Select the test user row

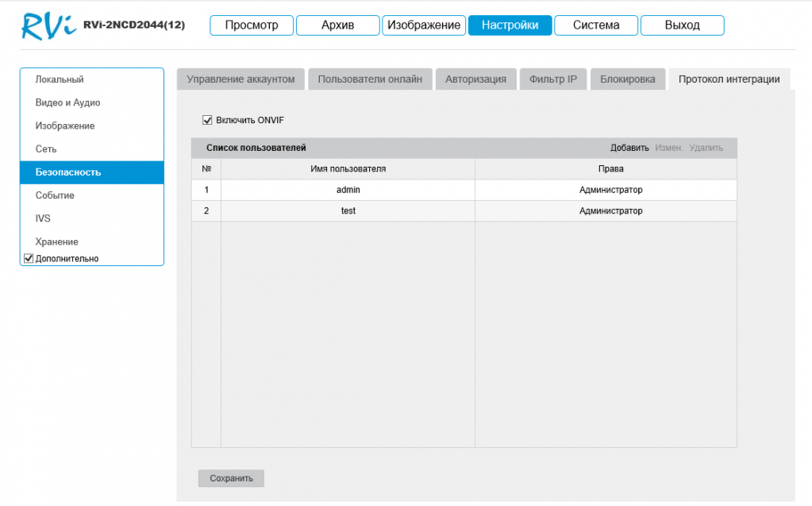pos(348,211)
